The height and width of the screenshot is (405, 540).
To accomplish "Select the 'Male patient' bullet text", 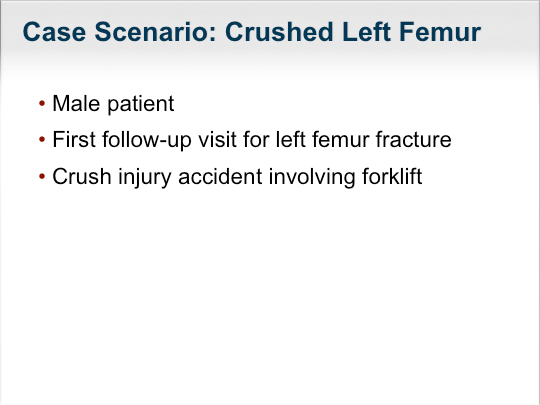I will pyautogui.click(x=113, y=104).
